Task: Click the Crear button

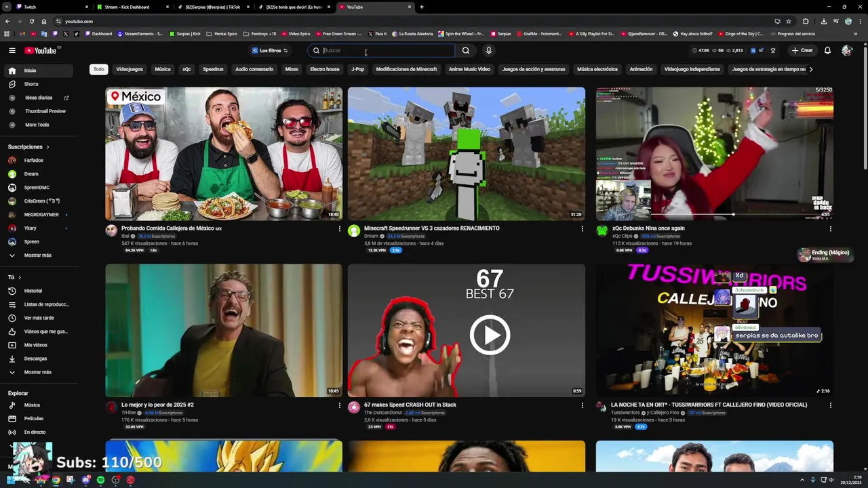Action: [802, 50]
